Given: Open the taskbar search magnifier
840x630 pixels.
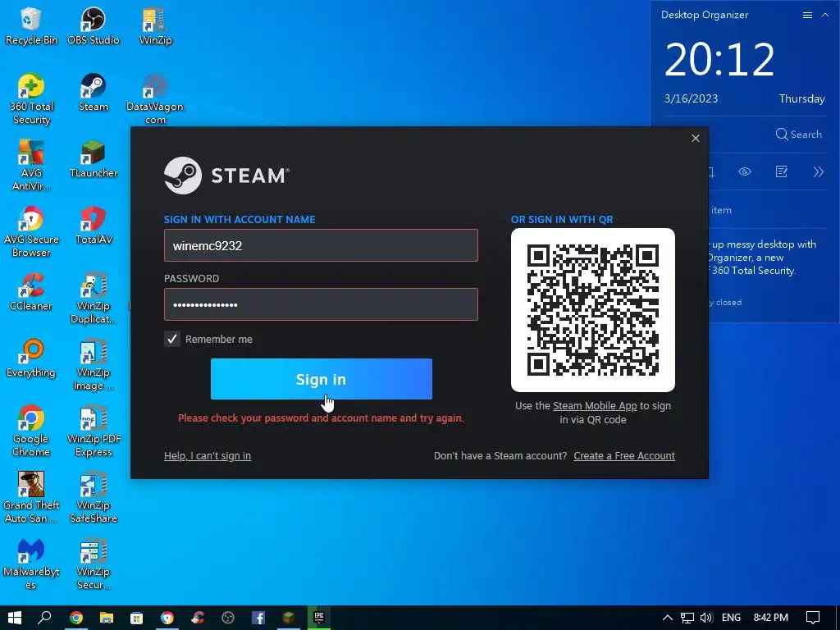Looking at the screenshot, I should (44, 618).
